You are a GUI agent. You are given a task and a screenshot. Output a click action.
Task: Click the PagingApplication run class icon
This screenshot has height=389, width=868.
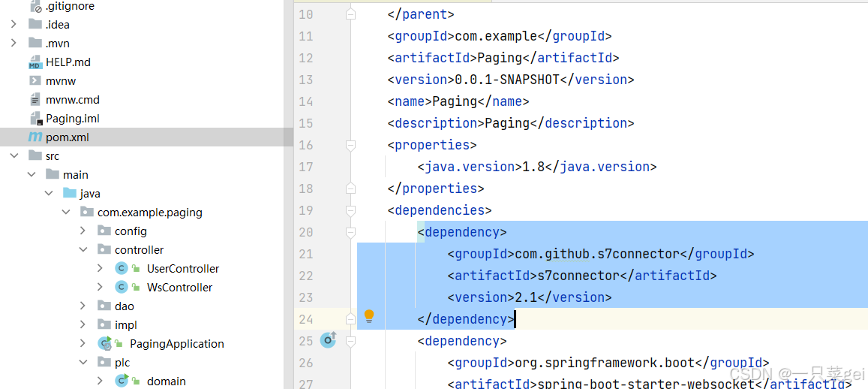pos(104,343)
